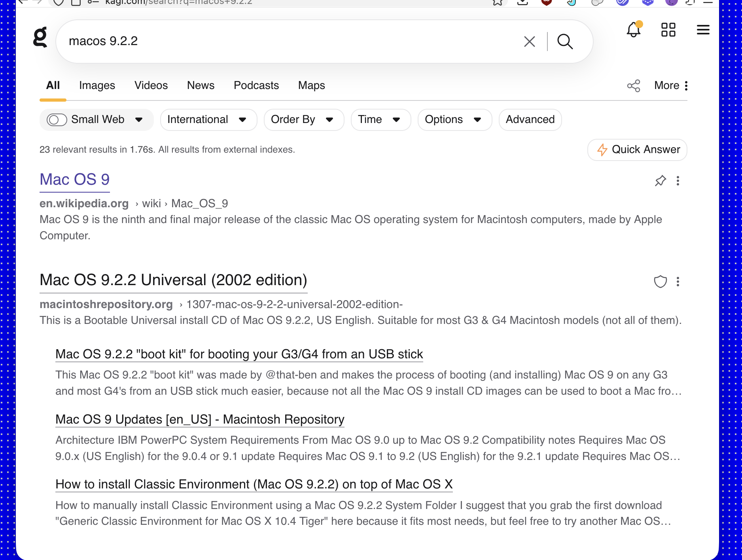Open the Time filter dropdown
This screenshot has width=742, height=560.
[x=380, y=119]
